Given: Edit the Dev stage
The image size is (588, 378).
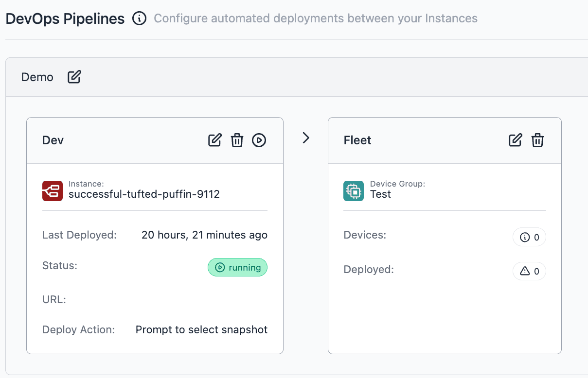Looking at the screenshot, I should click(x=214, y=140).
